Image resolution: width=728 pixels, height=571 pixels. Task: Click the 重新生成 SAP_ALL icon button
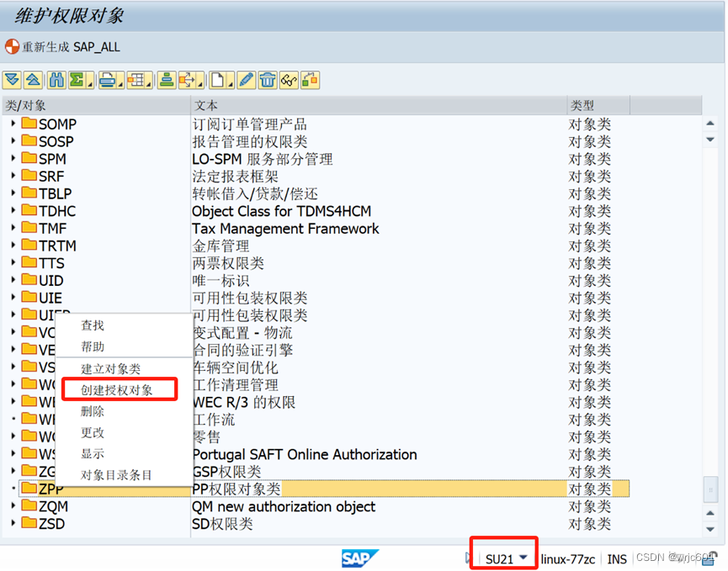(x=12, y=46)
